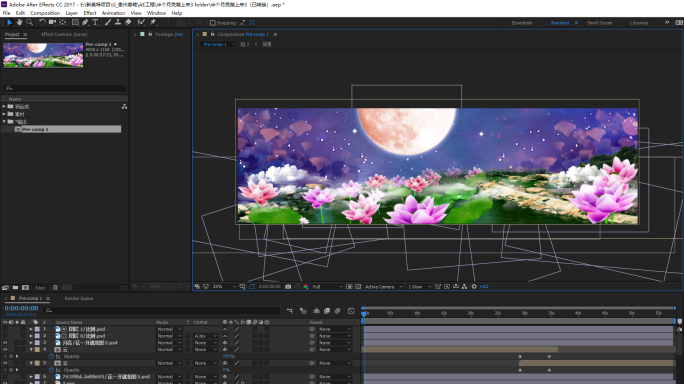The width and height of the screenshot is (684, 384).
Task: Select the Horizontal Type tool
Action: [x=95, y=22]
